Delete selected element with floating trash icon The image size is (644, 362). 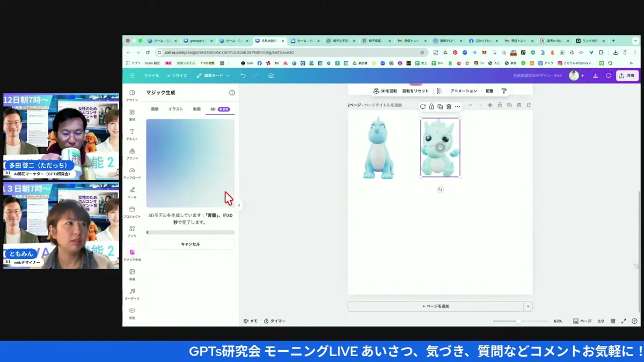(449, 107)
